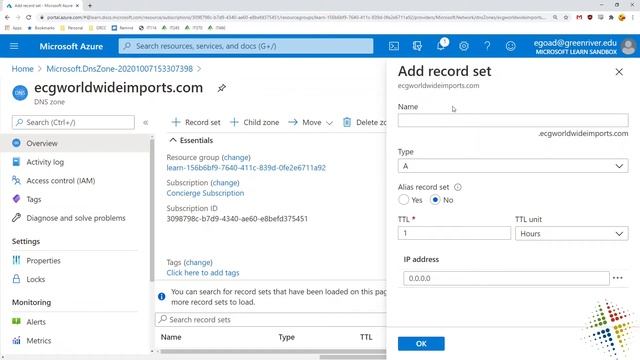This screenshot has height=360, width=640.
Task: Open Cloud Shell from the top bar
Action: click(394, 46)
